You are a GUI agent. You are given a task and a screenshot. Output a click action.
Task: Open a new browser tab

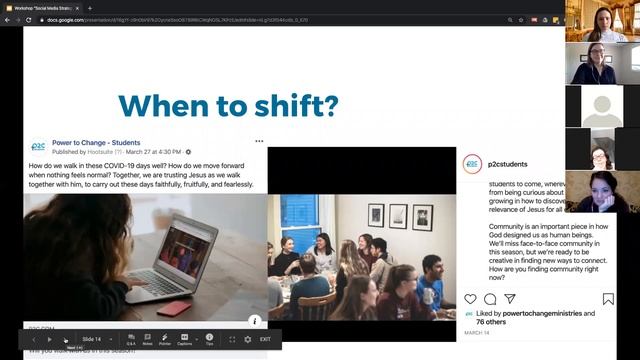90,8
